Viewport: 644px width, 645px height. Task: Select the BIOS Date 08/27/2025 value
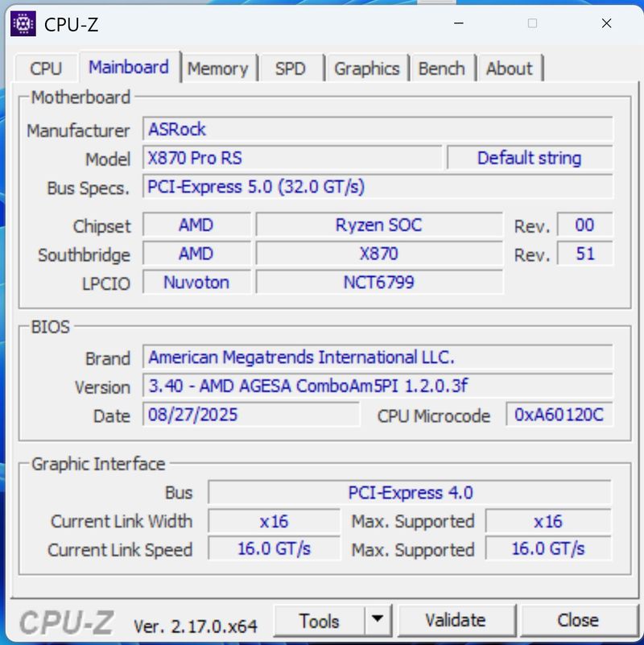(x=251, y=415)
